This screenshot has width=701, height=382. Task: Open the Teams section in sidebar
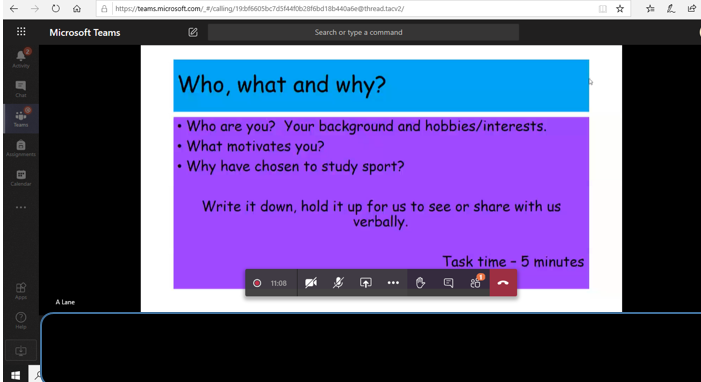(21, 119)
